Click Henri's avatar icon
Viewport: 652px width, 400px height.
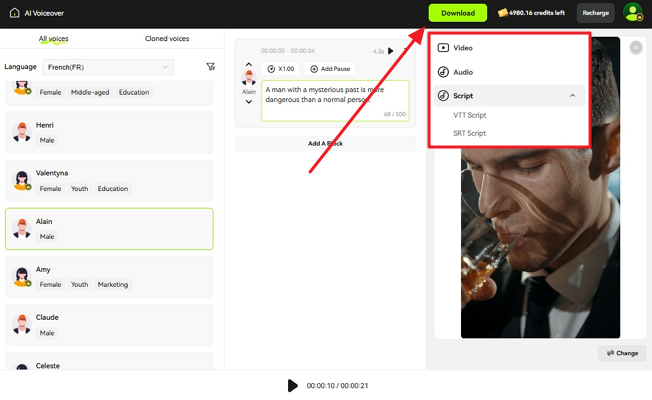22,132
